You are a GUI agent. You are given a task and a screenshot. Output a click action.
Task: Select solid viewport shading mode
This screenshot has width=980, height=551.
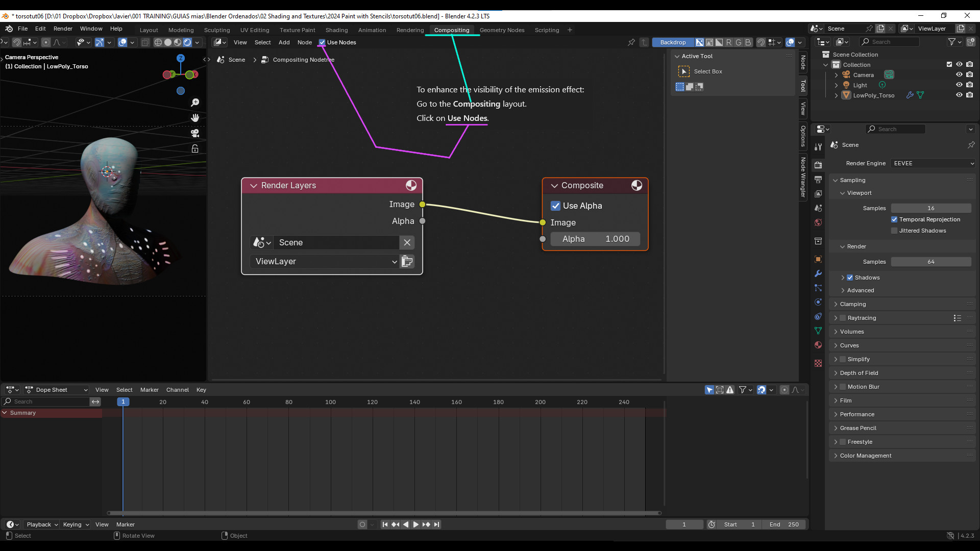(168, 42)
